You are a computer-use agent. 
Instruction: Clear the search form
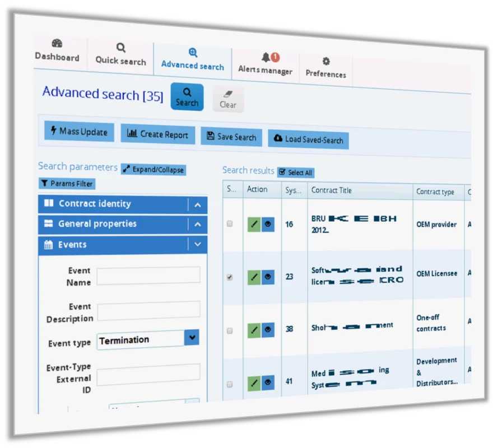(228, 99)
